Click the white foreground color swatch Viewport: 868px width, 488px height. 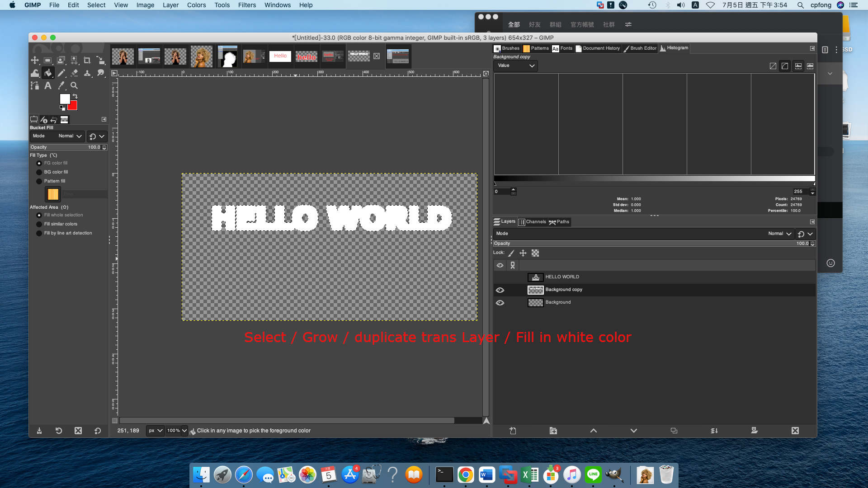pos(65,99)
